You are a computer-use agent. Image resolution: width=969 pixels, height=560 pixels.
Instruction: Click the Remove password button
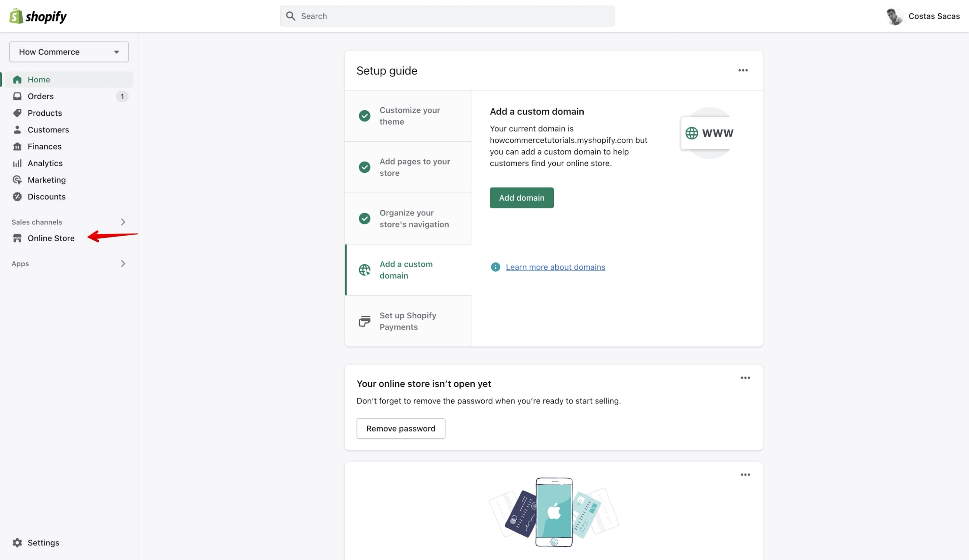click(x=401, y=428)
